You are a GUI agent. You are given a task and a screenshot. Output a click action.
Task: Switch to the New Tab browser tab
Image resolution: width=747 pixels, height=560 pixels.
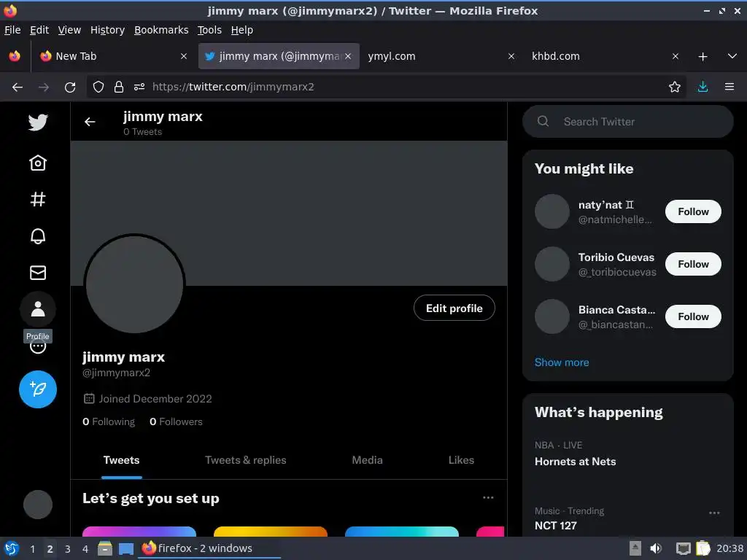[114, 56]
